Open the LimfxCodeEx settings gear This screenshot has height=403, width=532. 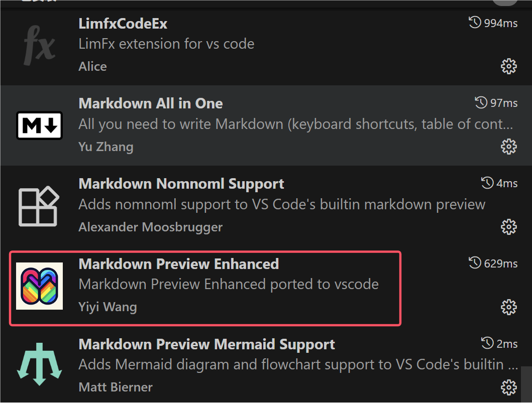509,66
